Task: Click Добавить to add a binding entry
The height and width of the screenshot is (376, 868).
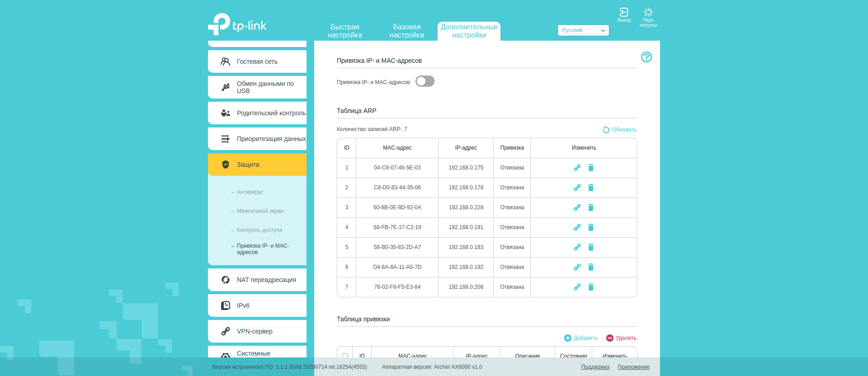Action: [x=581, y=338]
